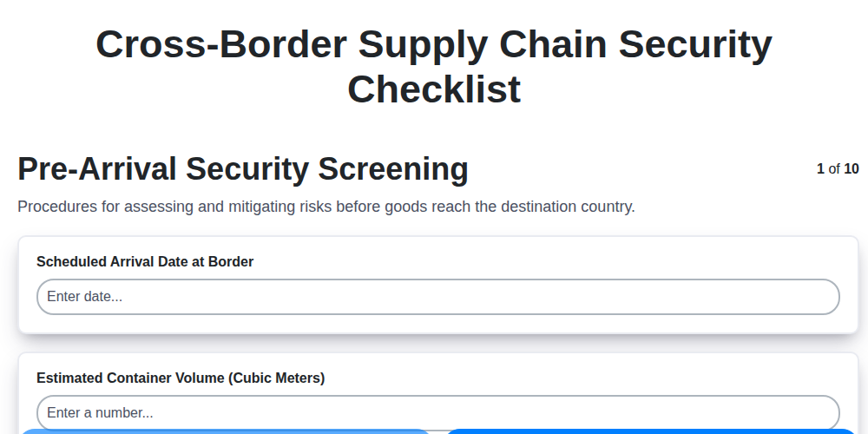This screenshot has height=434, width=868.
Task: Click the word "Screening" in the section heading
Action: [x=393, y=168]
